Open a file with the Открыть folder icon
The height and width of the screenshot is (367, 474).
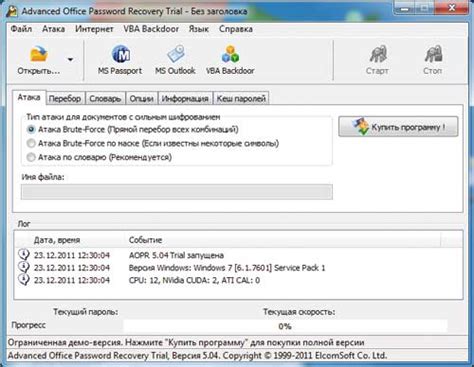tap(39, 61)
